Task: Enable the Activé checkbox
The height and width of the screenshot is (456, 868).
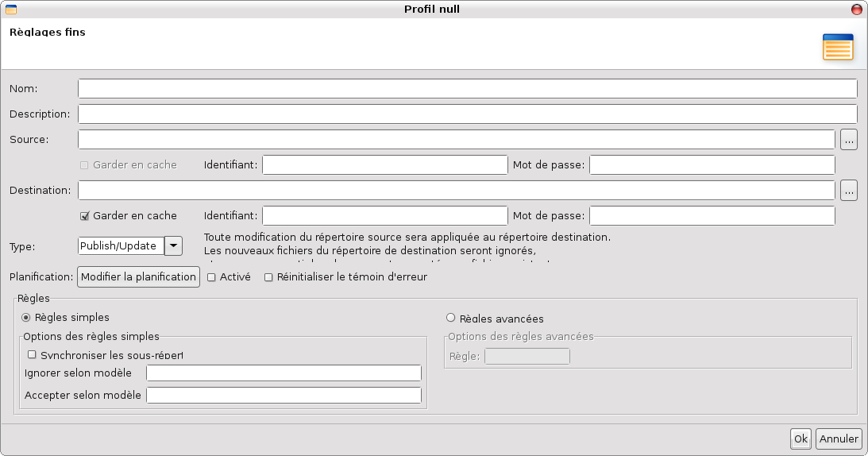Action: [211, 277]
